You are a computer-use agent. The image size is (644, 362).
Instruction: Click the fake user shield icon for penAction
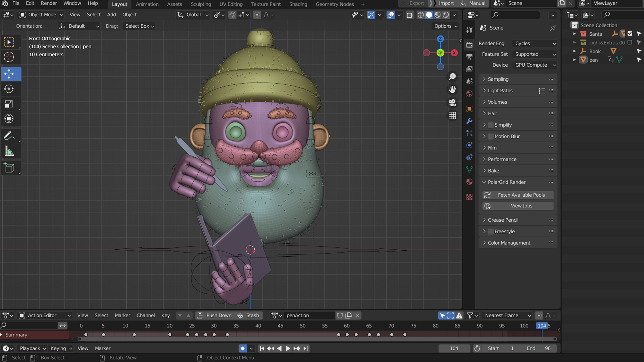point(340,316)
